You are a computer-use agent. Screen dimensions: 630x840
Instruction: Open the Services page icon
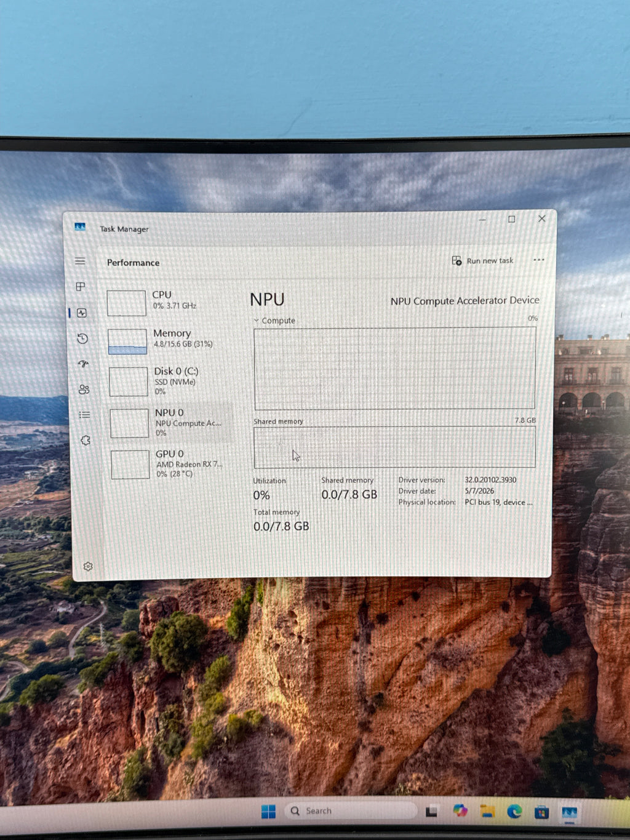click(x=86, y=440)
